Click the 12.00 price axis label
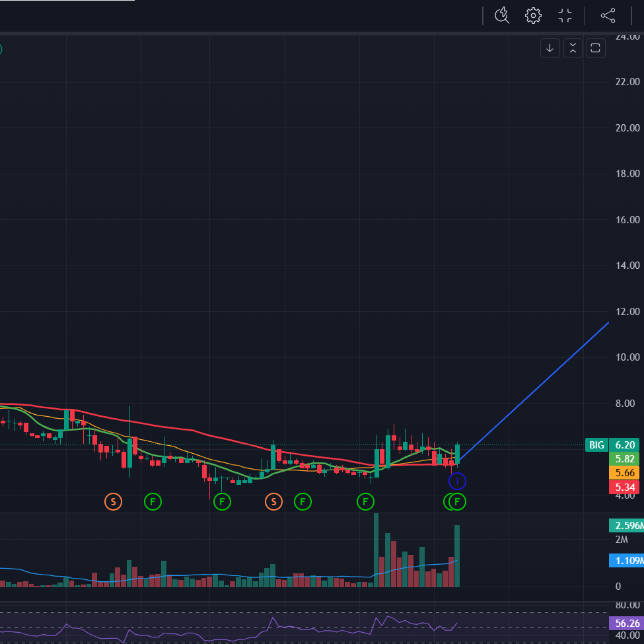Screen dimensions: 644x644 point(627,311)
